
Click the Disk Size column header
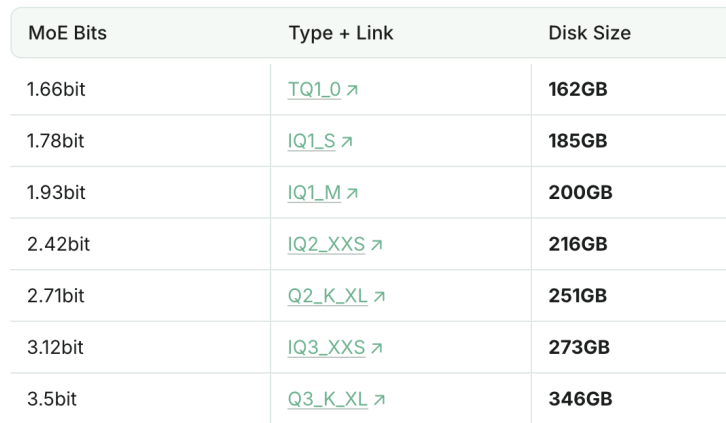coord(589,33)
